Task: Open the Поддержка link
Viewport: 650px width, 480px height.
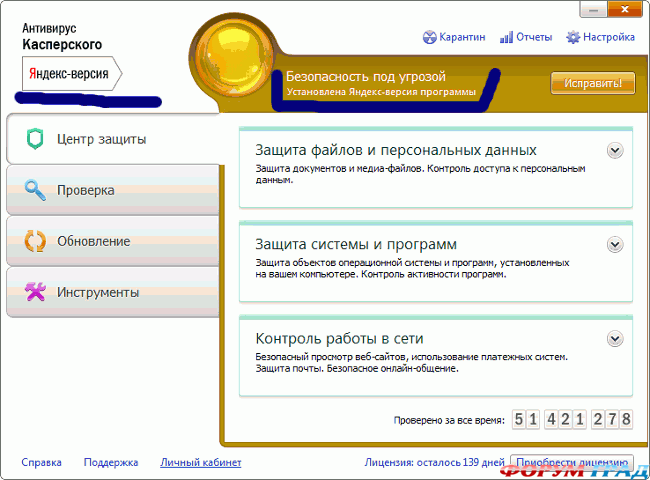Action: 111,462
